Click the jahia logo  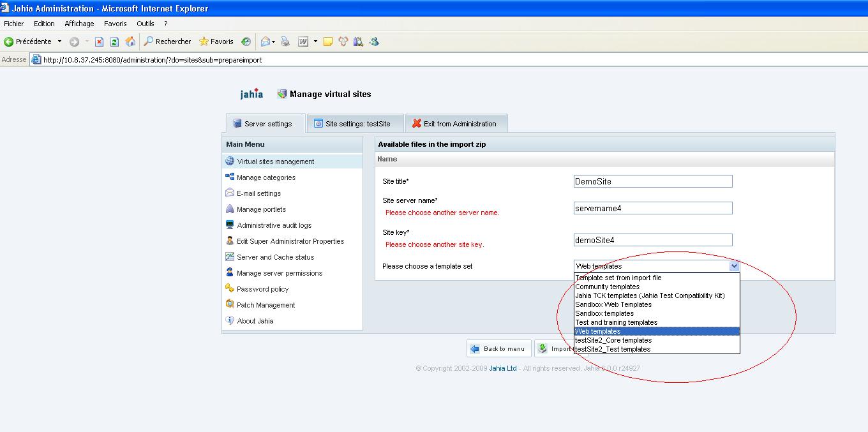(251, 94)
